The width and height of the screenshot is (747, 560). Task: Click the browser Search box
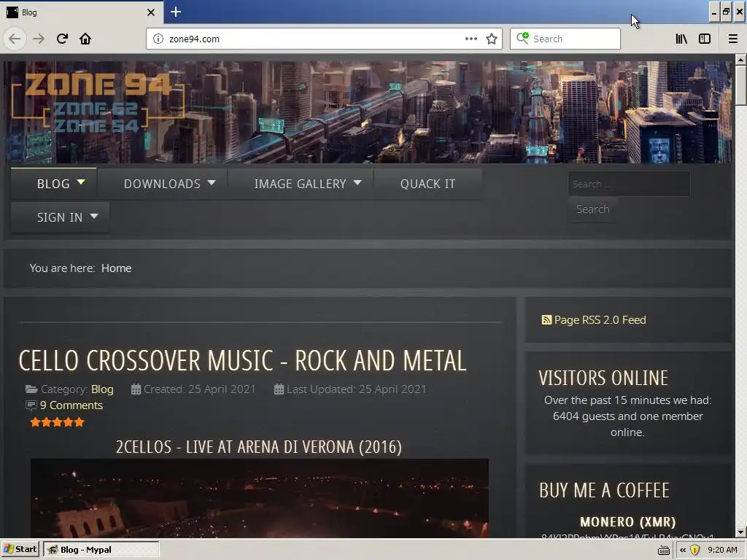click(x=565, y=39)
